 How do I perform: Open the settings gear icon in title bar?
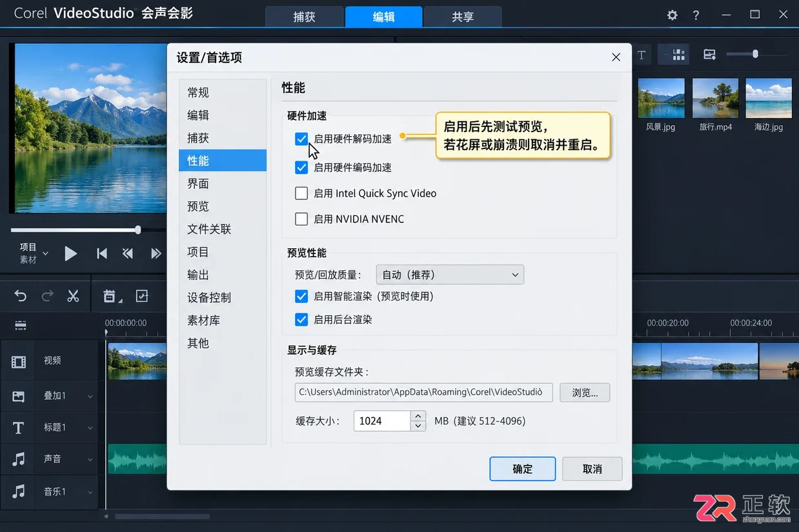click(x=673, y=15)
